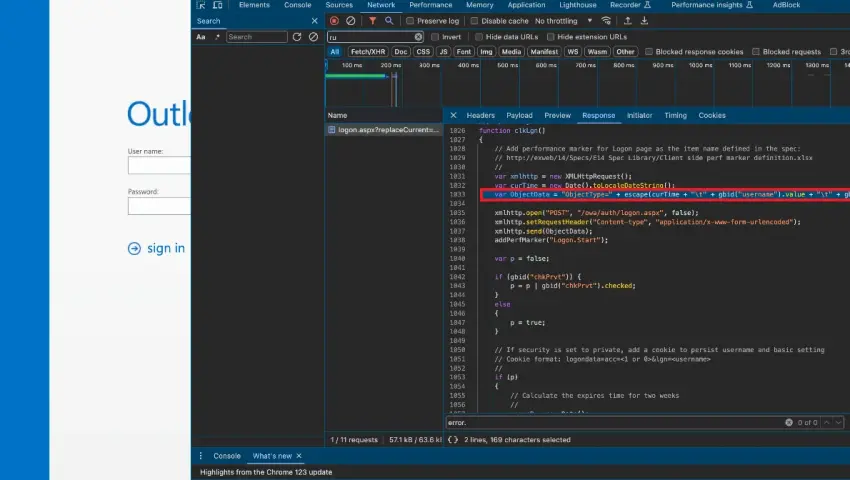The height and width of the screenshot is (480, 850).
Task: Open the drawer three-dot menu
Action: pos(201,456)
